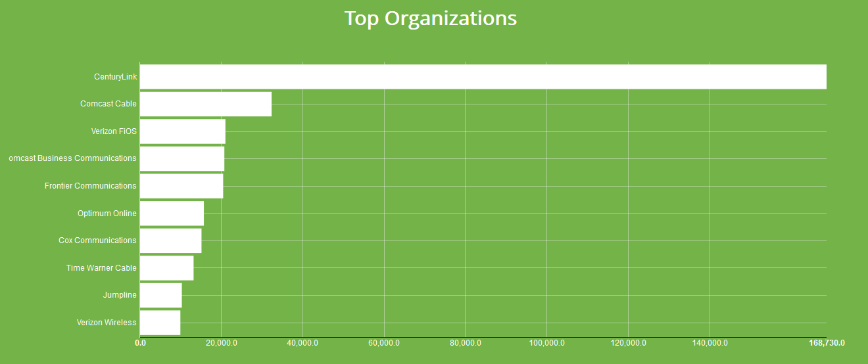
Task: Click the Comcast Business Communications bar
Action: 182,158
